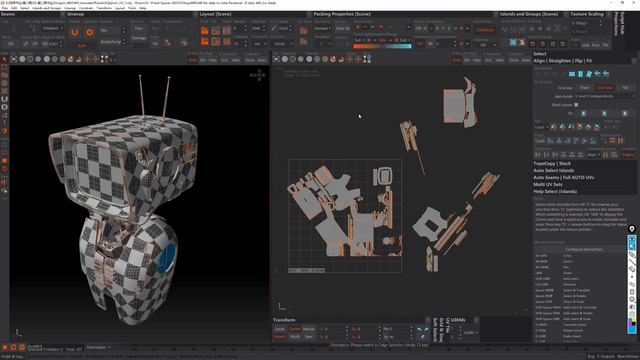Screen dimensions: 640x360
Task: Open the Tools menu
Action: click(x=132, y=8)
